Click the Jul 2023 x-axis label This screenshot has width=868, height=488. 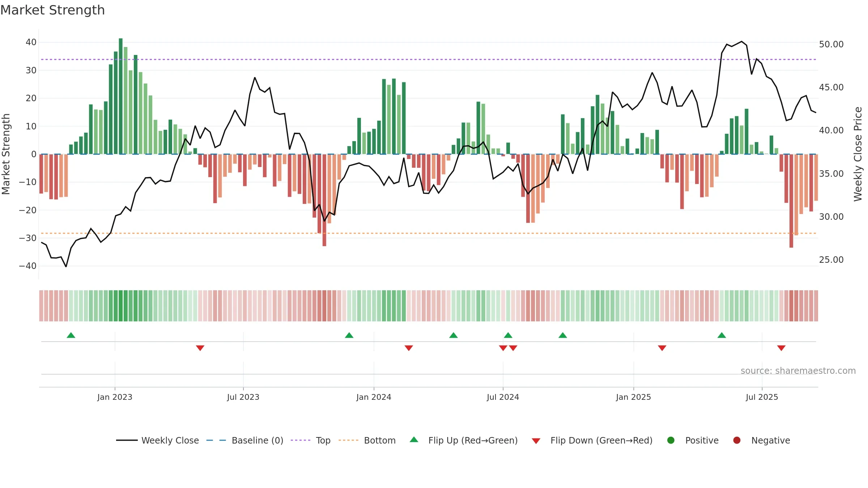[x=243, y=397]
